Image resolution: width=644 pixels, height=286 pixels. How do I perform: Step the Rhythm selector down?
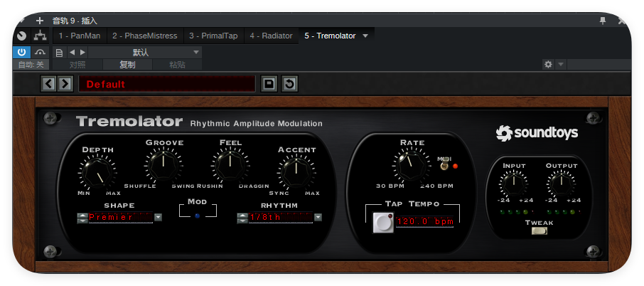click(x=242, y=221)
